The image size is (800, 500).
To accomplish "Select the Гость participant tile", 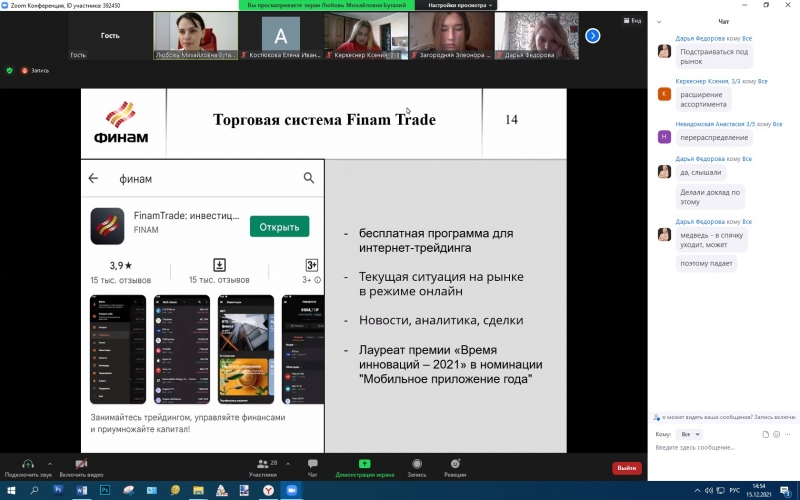I will pyautogui.click(x=110, y=36).
